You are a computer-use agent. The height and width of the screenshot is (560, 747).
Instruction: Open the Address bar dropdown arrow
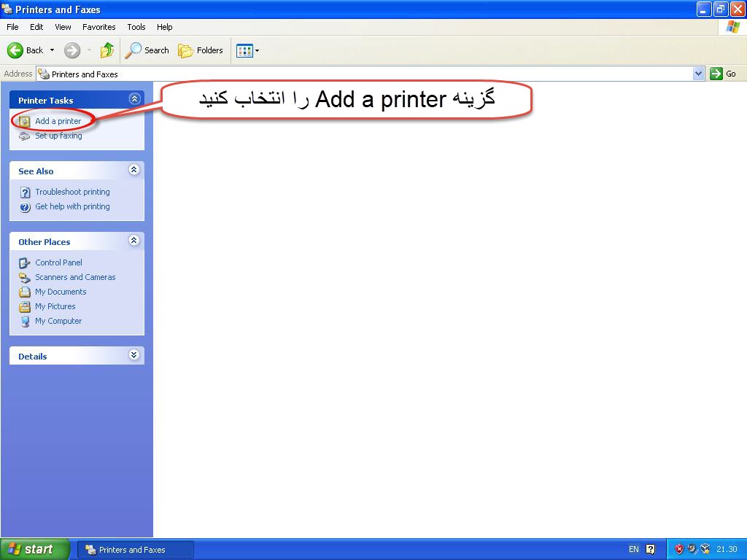[698, 74]
